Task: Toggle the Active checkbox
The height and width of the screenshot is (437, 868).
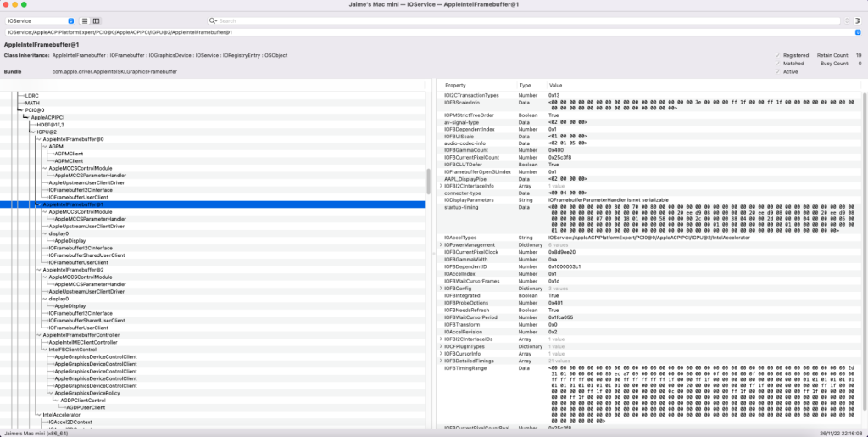Action: (x=777, y=71)
